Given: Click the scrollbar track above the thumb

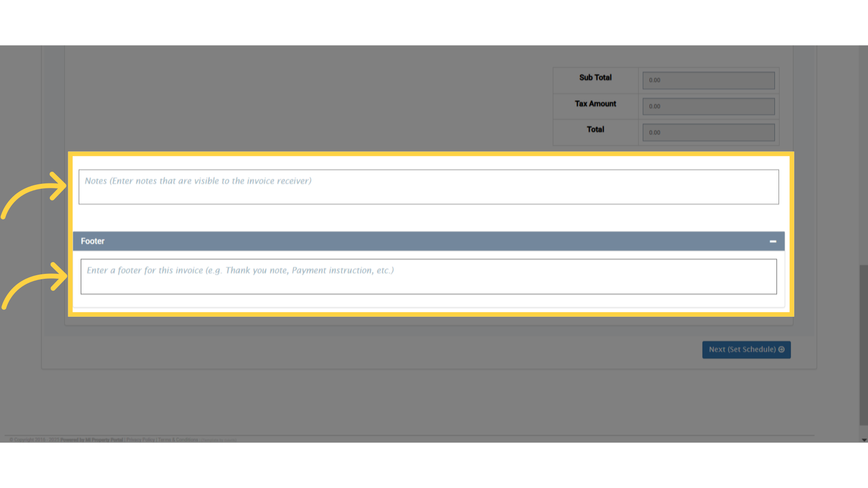Looking at the screenshot, I should (x=863, y=154).
